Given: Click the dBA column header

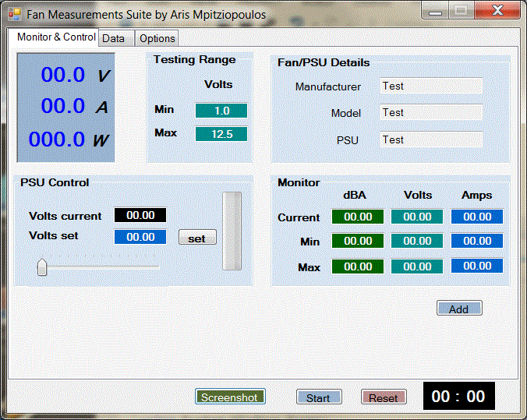Looking at the screenshot, I should (355, 195).
